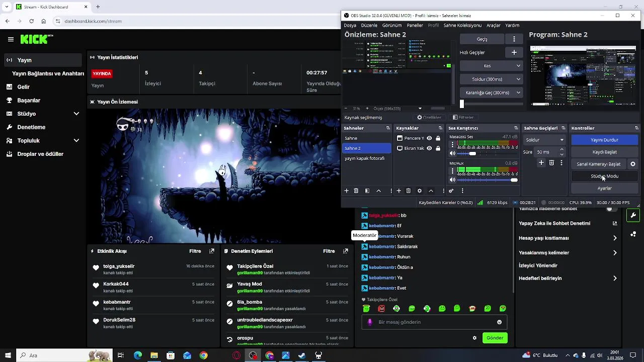This screenshot has height=362, width=644.
Task: Toggle Stüdyo Modu in Kontroller
Action: (605, 176)
